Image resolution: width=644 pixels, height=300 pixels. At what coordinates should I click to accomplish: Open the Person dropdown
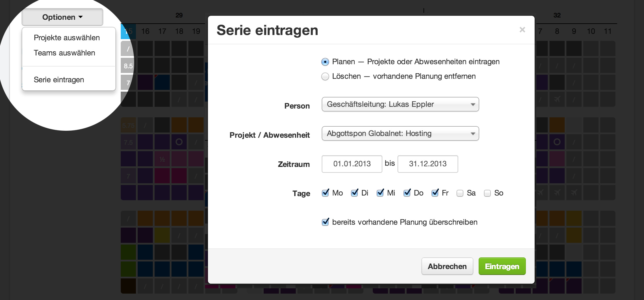pos(400,104)
